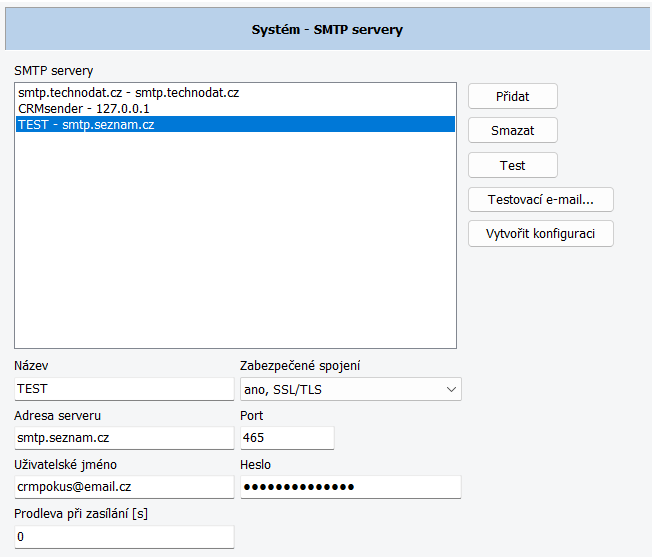Click the Heslo password field

click(x=351, y=487)
